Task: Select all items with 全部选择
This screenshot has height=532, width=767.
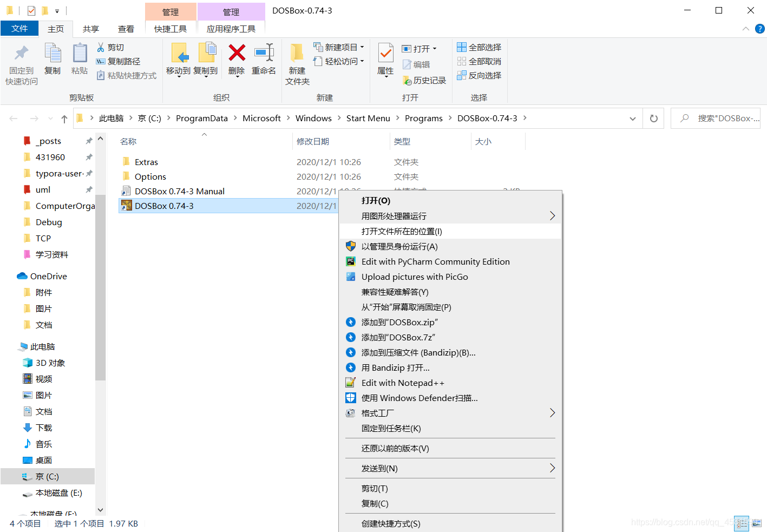Action: [478, 47]
